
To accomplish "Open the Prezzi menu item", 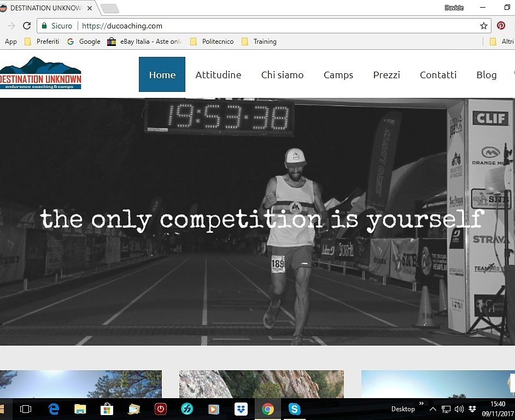I will [x=386, y=75].
